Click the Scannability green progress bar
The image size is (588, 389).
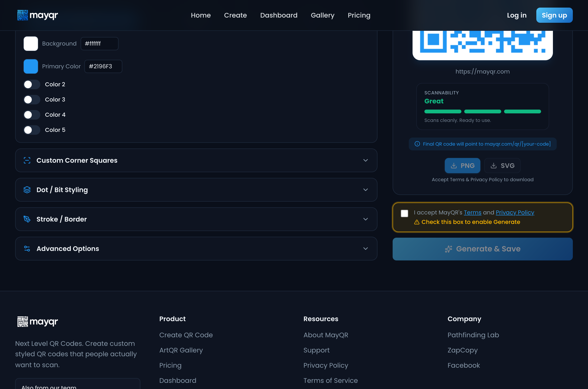point(482,112)
